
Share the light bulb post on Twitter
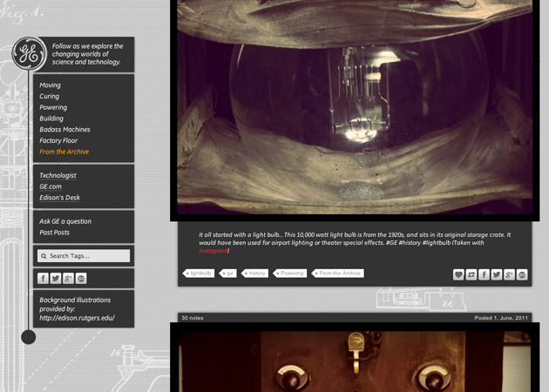[x=497, y=274]
